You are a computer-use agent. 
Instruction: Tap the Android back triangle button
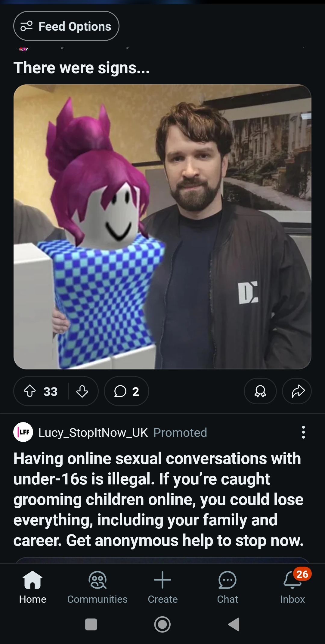[x=234, y=624]
